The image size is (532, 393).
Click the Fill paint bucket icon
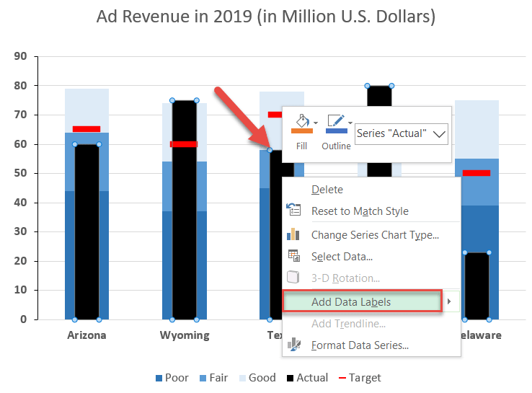pyautogui.click(x=301, y=124)
